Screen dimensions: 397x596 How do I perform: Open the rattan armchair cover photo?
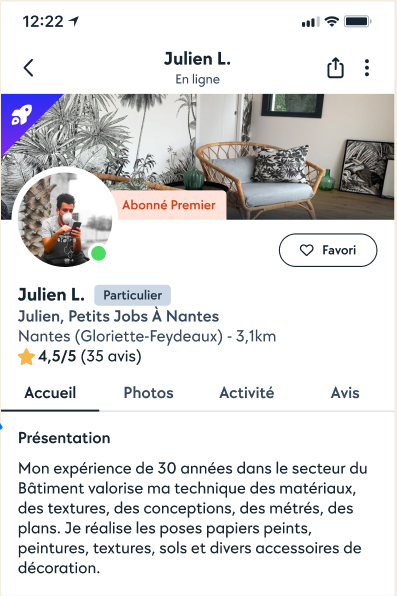(198, 157)
